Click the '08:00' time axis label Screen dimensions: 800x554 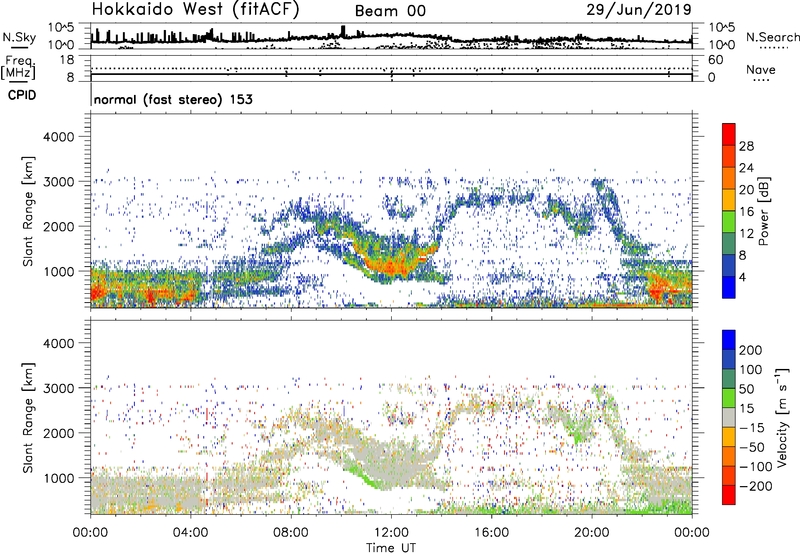[291, 533]
